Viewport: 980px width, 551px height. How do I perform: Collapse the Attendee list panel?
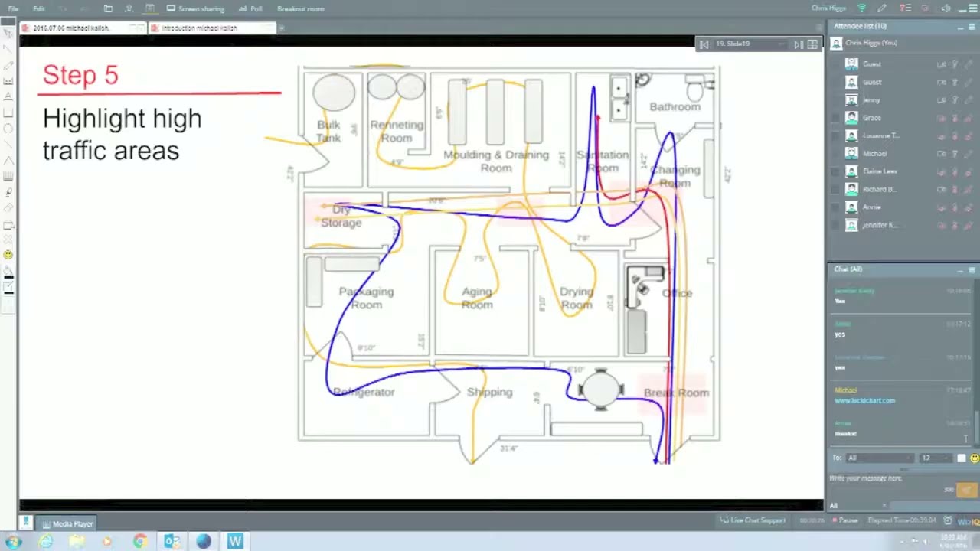click(x=960, y=27)
